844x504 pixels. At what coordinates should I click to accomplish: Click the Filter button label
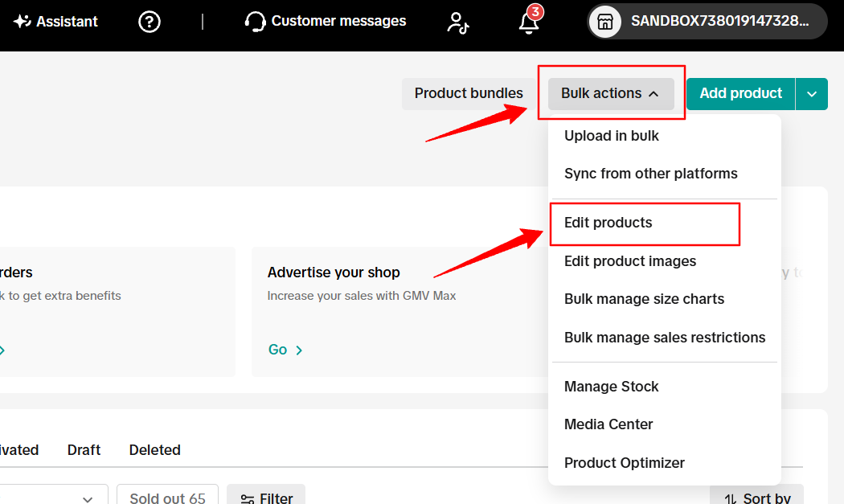point(277,498)
